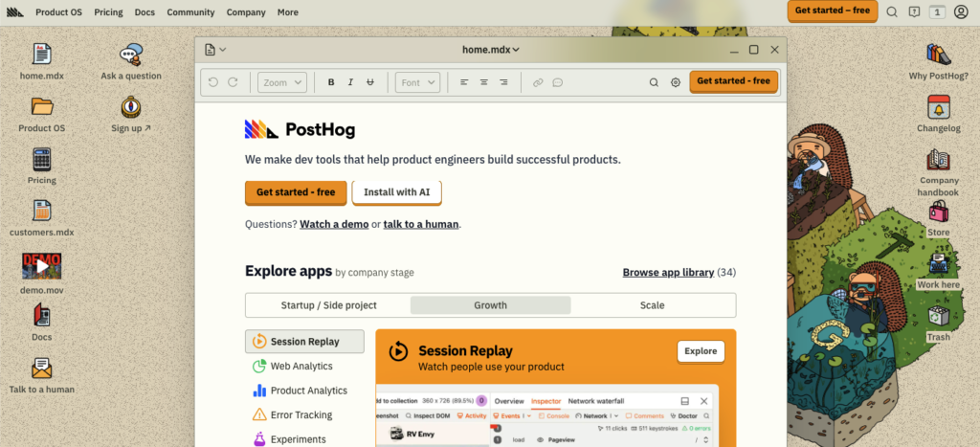This screenshot has width=980, height=447.
Task: Undo using the editor toolbar arrow
Action: coord(213,82)
